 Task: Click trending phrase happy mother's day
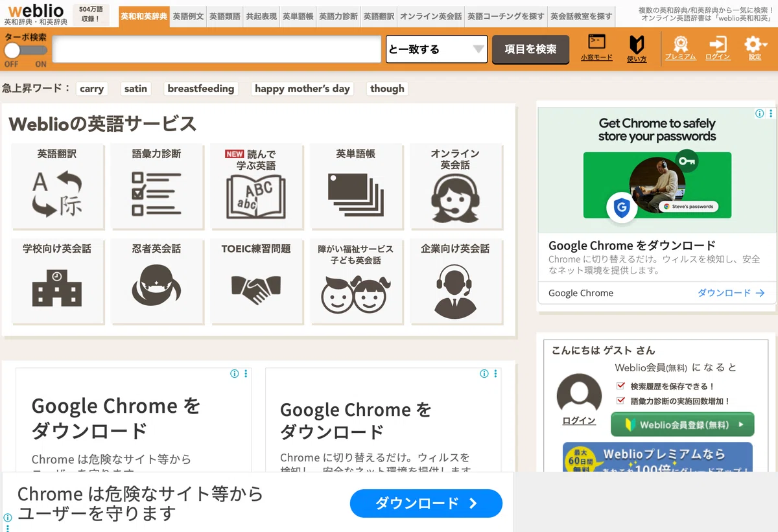(x=302, y=89)
